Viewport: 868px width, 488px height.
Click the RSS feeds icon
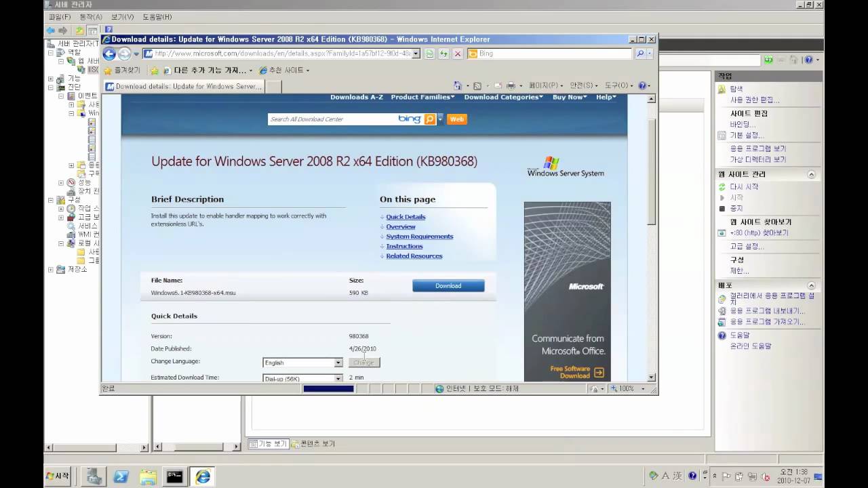click(477, 85)
